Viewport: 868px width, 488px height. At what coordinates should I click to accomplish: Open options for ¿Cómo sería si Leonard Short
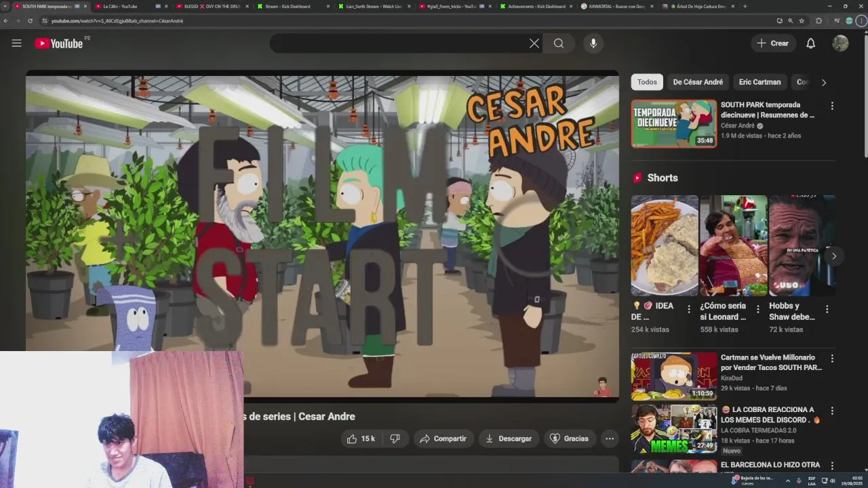pos(757,309)
